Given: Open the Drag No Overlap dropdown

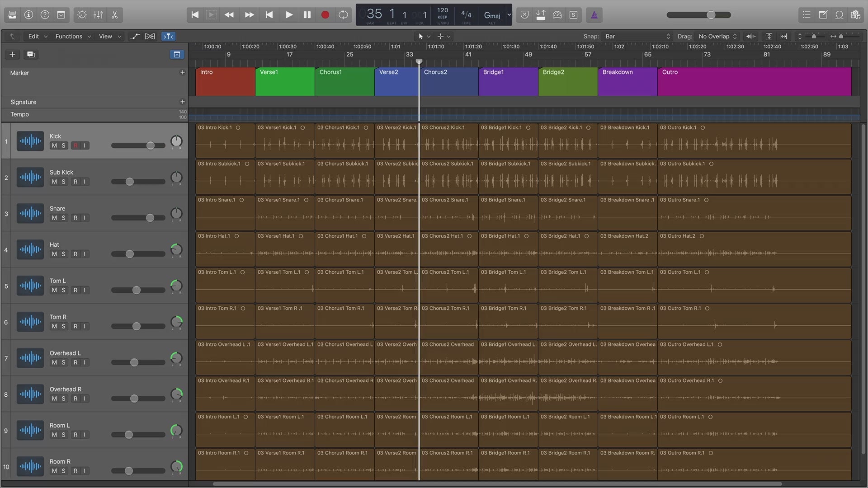Looking at the screenshot, I should 717,36.
